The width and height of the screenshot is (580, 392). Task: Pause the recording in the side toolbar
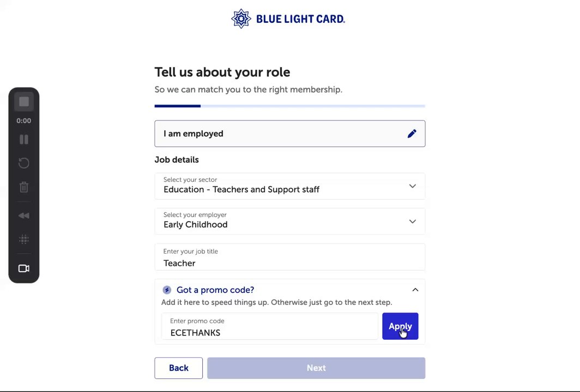tap(24, 139)
